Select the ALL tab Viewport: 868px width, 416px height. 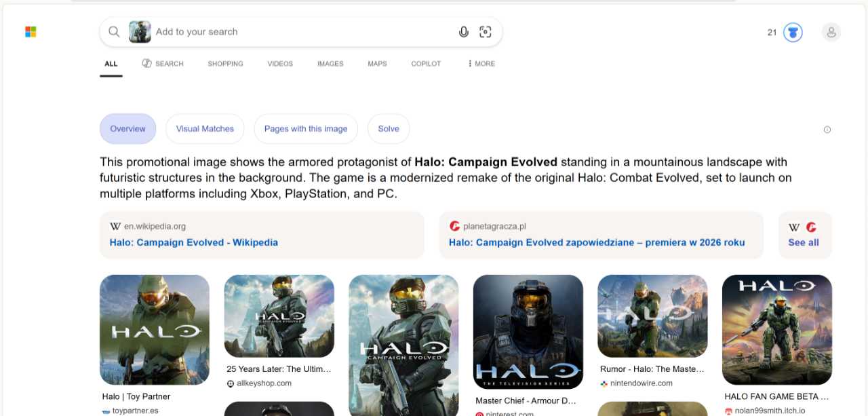click(111, 64)
